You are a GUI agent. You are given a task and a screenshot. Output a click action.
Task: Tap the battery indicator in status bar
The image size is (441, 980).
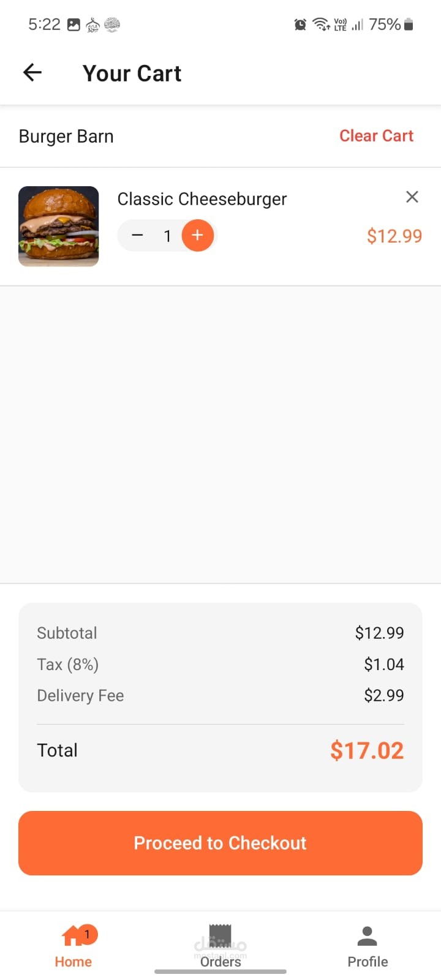coord(409,24)
